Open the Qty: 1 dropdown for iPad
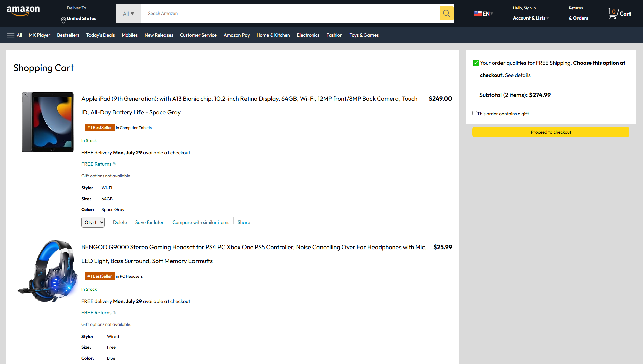The height and width of the screenshot is (364, 643). coord(93,222)
